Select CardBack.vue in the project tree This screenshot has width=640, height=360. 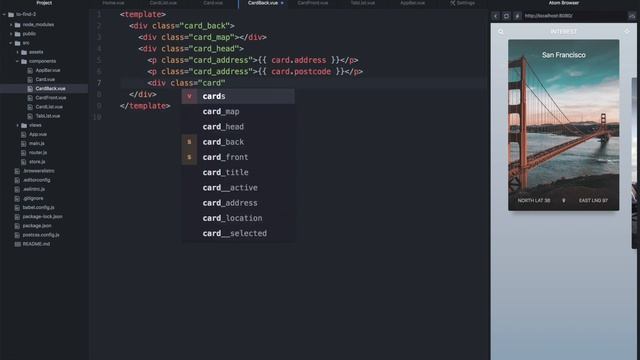[50, 89]
